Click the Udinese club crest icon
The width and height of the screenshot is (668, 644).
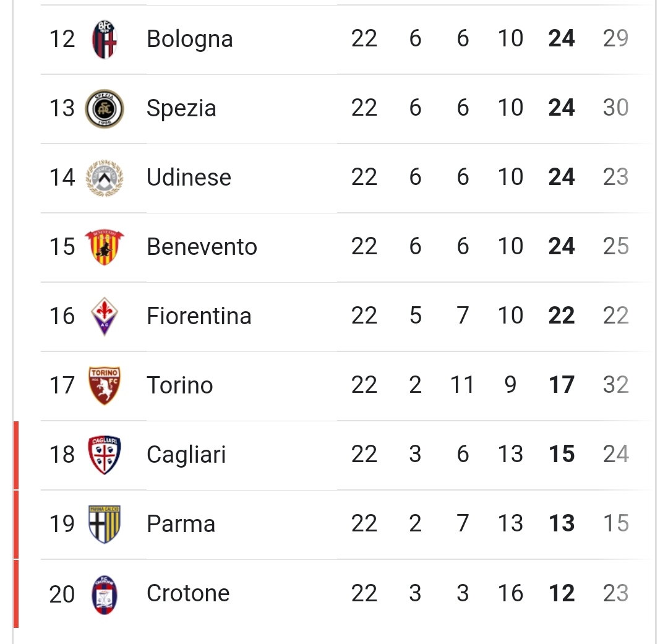point(104,178)
